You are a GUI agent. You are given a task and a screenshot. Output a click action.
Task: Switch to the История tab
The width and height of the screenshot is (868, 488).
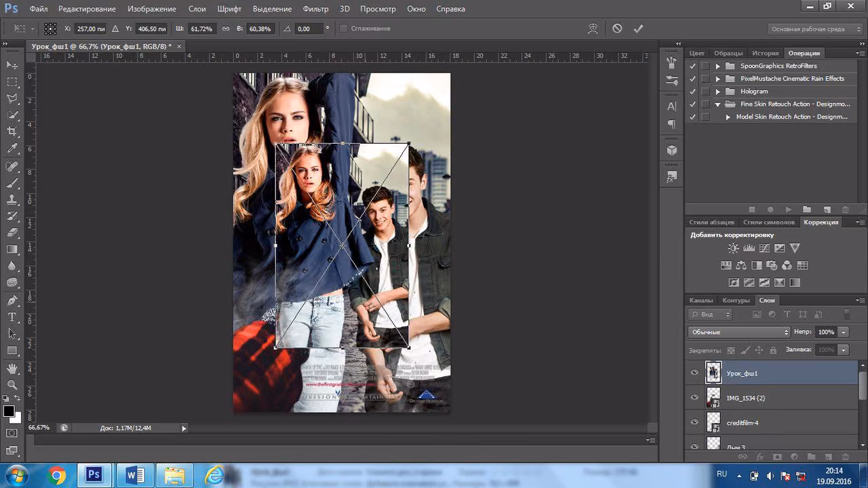point(765,53)
